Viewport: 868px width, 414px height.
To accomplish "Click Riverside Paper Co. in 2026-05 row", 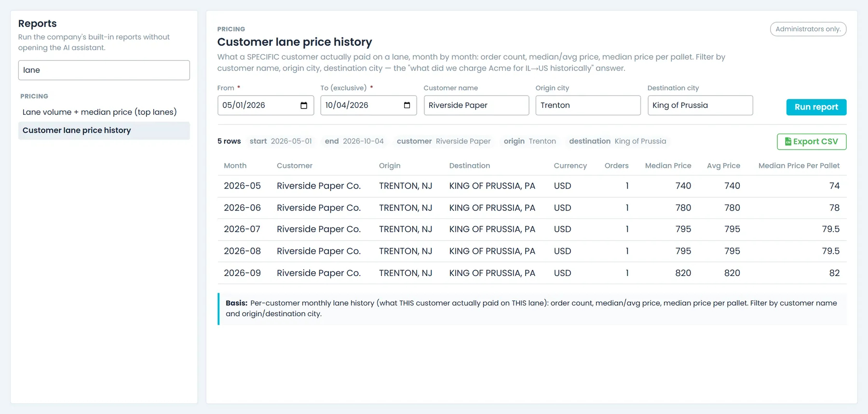I will [319, 186].
